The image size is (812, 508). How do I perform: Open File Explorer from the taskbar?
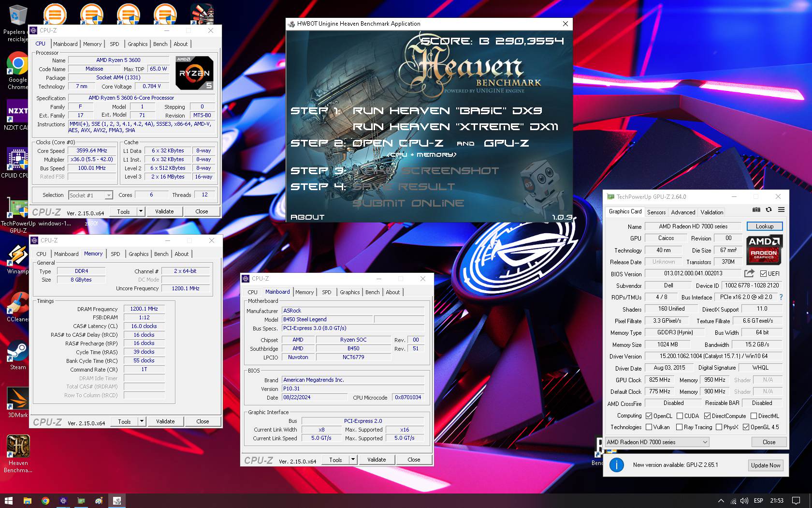(x=27, y=501)
